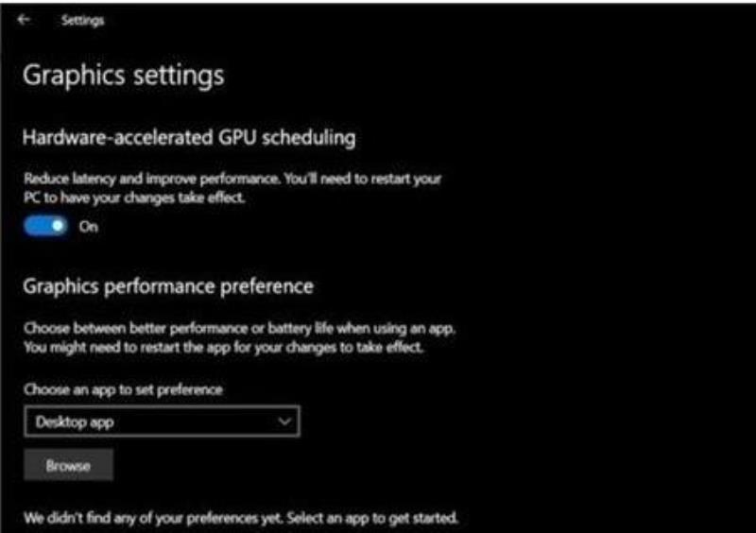
Task: Open the app type combo box
Action: coord(162,421)
